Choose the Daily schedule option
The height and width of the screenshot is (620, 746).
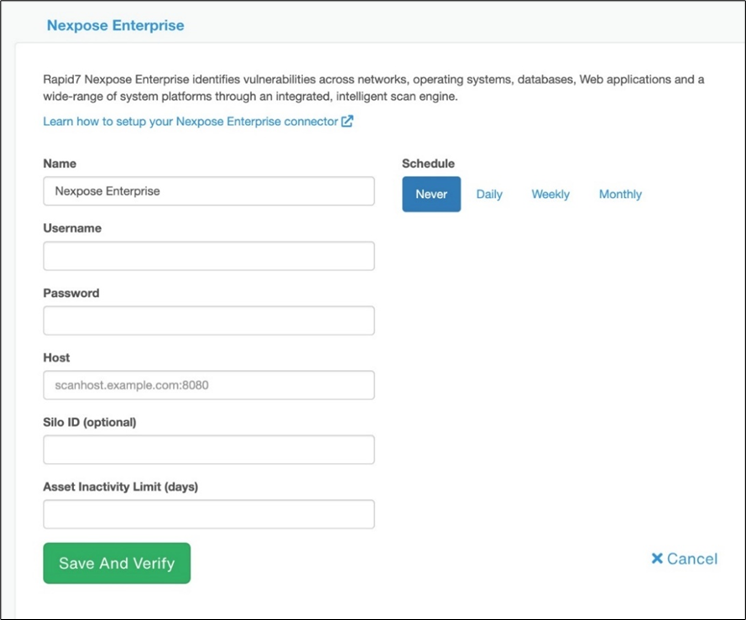coord(490,194)
